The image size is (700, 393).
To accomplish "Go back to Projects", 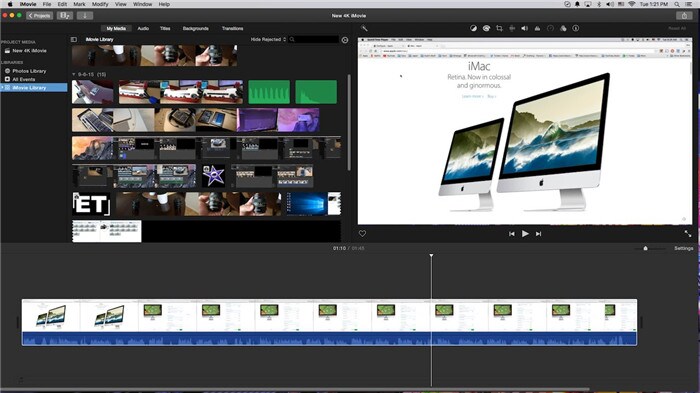I will pos(39,16).
